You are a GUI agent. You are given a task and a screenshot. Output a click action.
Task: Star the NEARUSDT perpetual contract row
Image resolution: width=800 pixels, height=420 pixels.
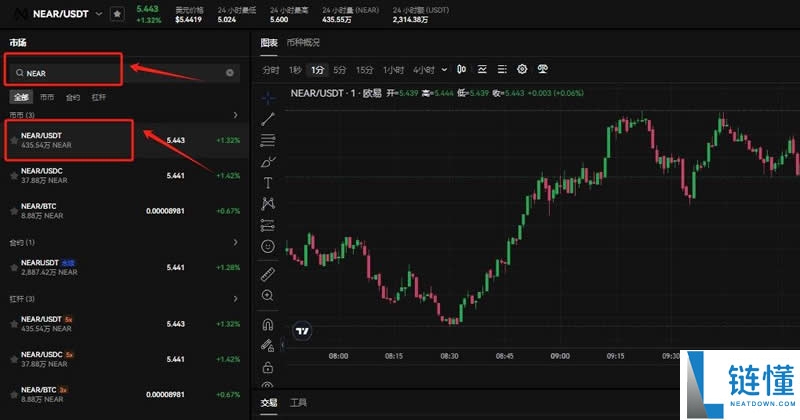pos(14,267)
